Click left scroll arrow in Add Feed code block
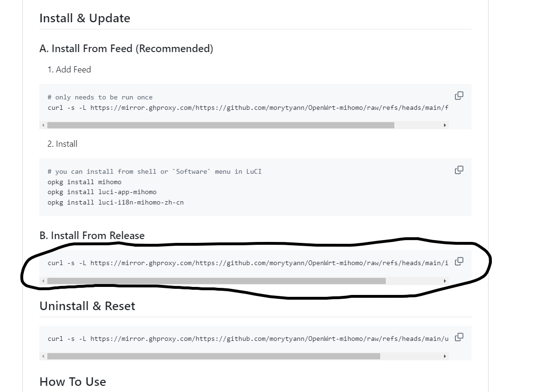534x392 pixels. tap(43, 125)
